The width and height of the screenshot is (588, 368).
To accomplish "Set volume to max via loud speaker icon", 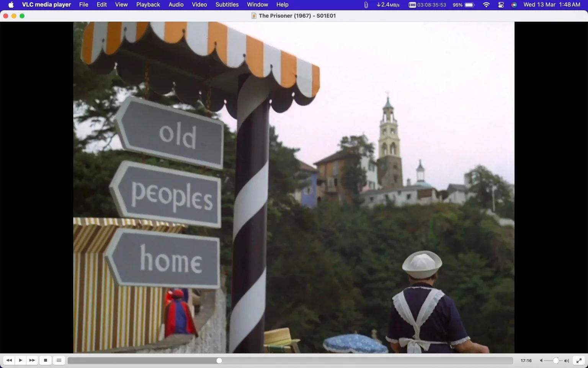I will [567, 361].
